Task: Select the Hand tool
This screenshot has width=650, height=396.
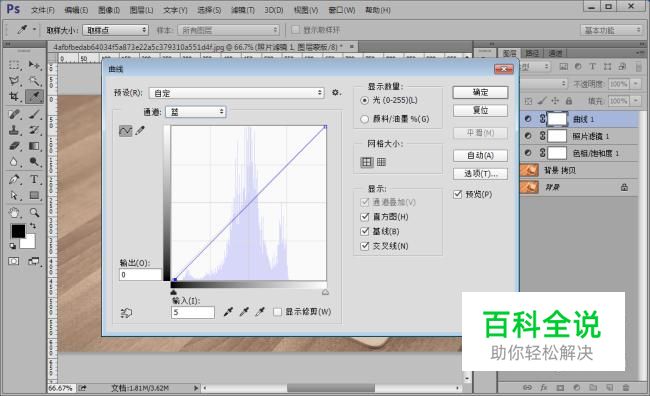Action: [x=14, y=213]
